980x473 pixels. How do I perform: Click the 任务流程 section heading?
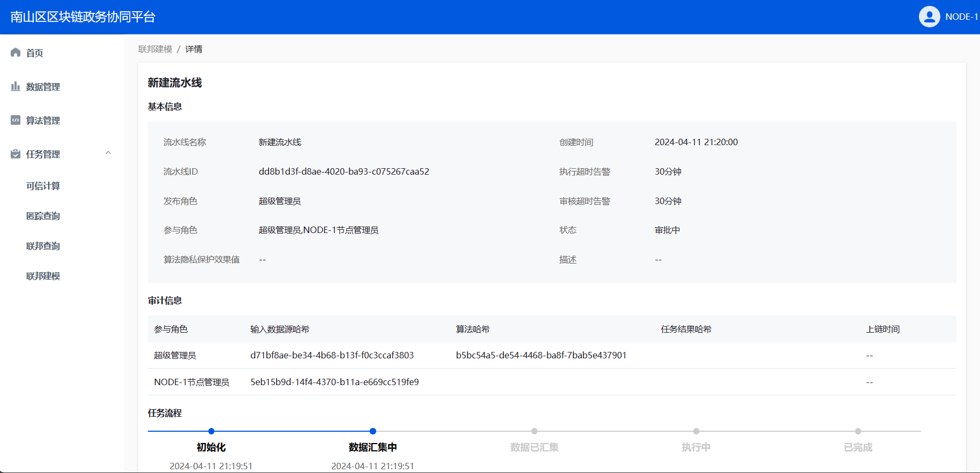[165, 413]
